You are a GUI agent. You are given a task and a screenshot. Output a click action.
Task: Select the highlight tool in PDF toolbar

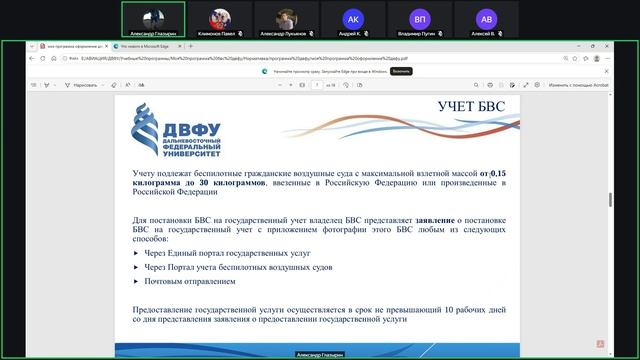(x=47, y=85)
